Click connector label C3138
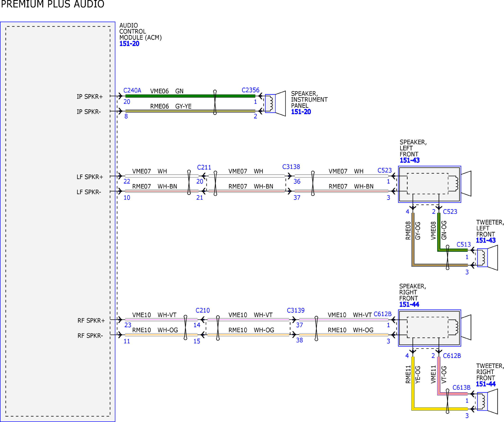504x422 pixels. click(291, 167)
